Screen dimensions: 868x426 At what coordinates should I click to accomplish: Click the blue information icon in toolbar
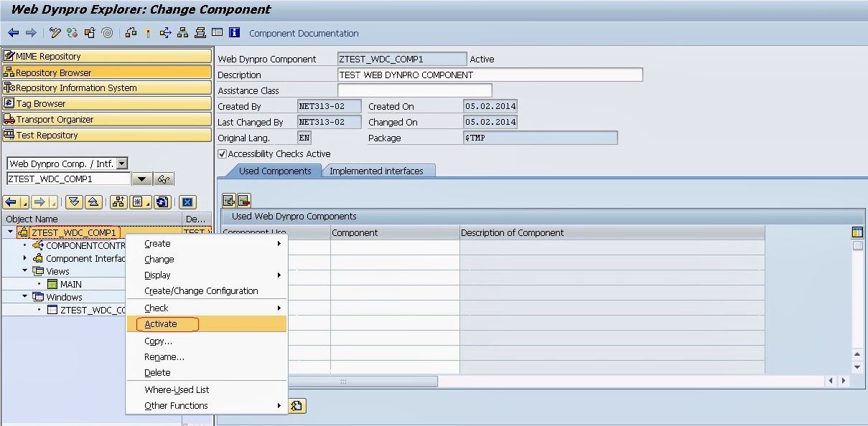coord(234,33)
